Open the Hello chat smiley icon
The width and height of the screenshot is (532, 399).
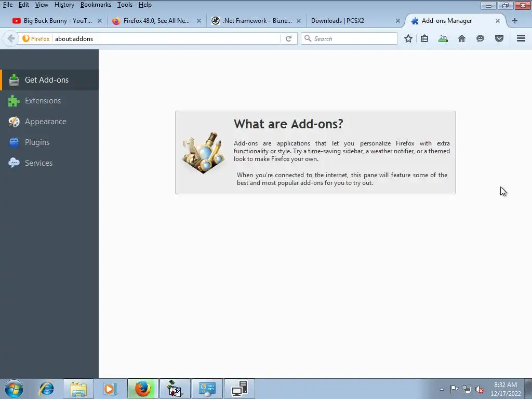(480, 38)
